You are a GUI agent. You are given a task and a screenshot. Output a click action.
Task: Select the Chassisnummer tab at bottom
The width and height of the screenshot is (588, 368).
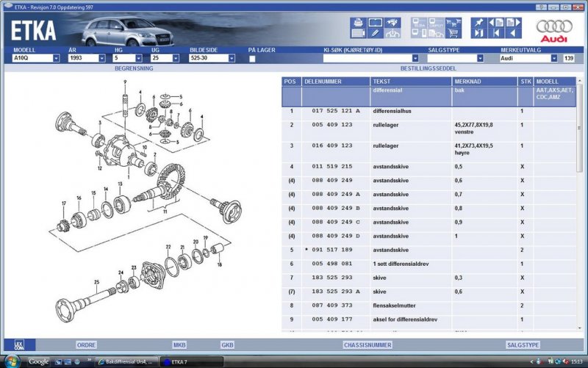tap(367, 344)
